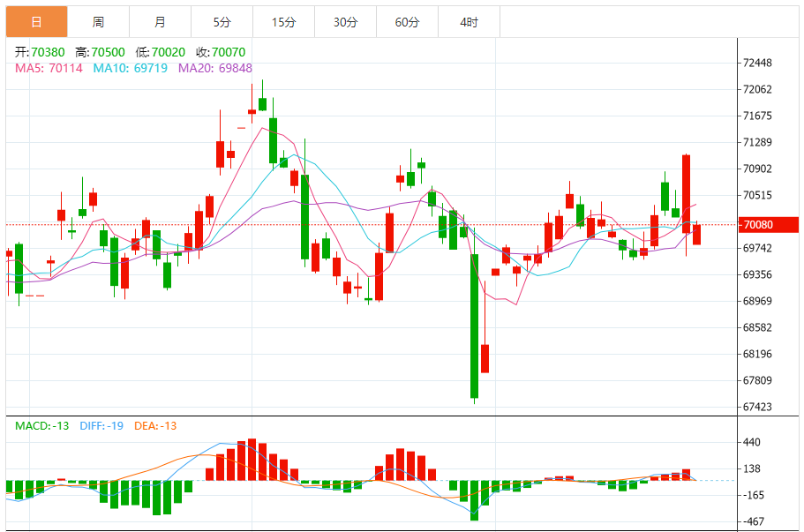Switch to the 60分 tab
Image resolution: width=804 pixels, height=532 pixels.
407,22
